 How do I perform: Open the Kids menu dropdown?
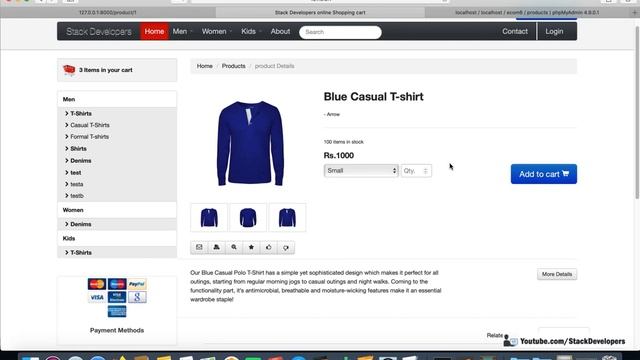pyautogui.click(x=251, y=31)
